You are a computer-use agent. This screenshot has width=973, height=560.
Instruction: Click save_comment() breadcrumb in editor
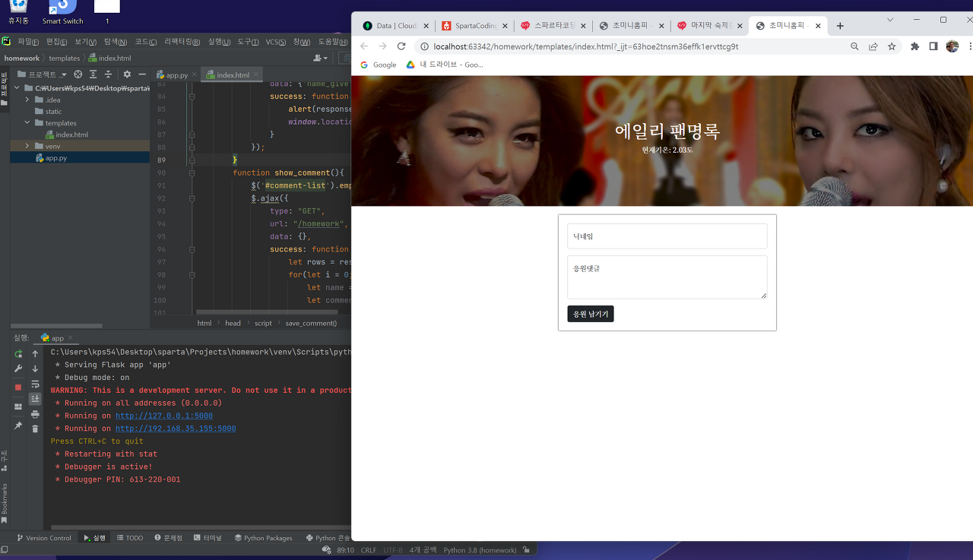tap(311, 323)
